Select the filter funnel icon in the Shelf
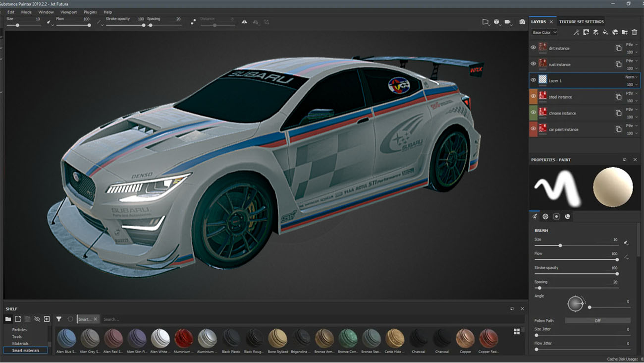Viewport: 644px width, 363px height. pyautogui.click(x=58, y=319)
